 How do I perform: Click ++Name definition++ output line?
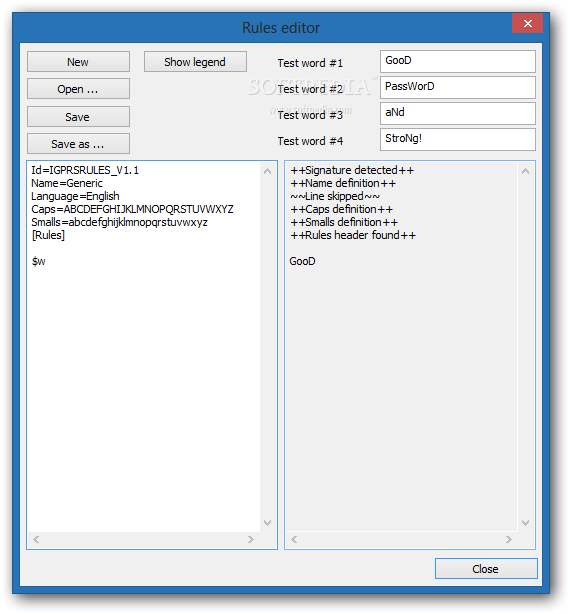[x=343, y=183]
